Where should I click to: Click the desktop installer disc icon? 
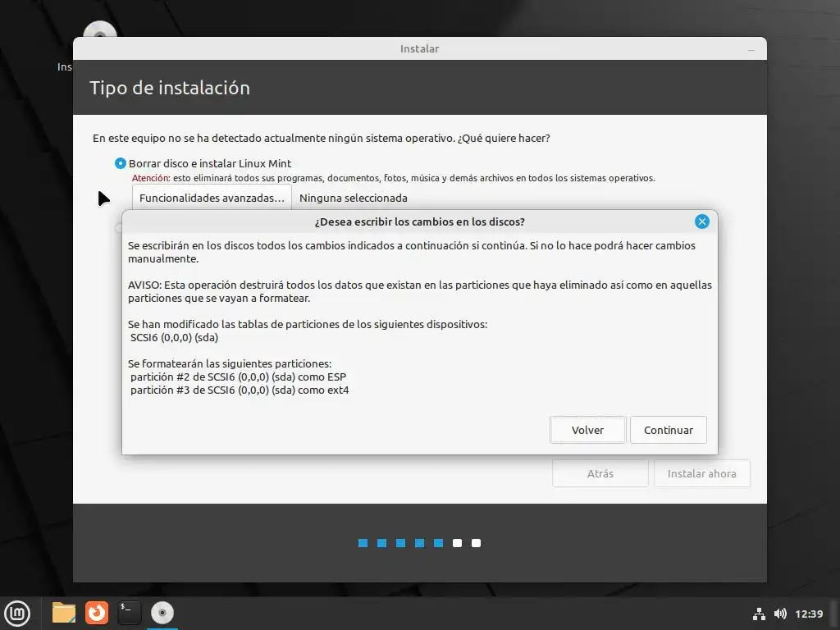coord(100,30)
